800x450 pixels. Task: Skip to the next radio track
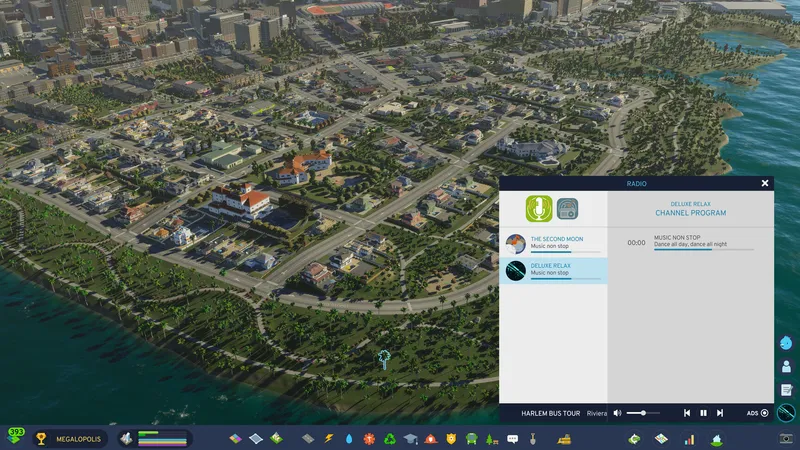tap(720, 412)
